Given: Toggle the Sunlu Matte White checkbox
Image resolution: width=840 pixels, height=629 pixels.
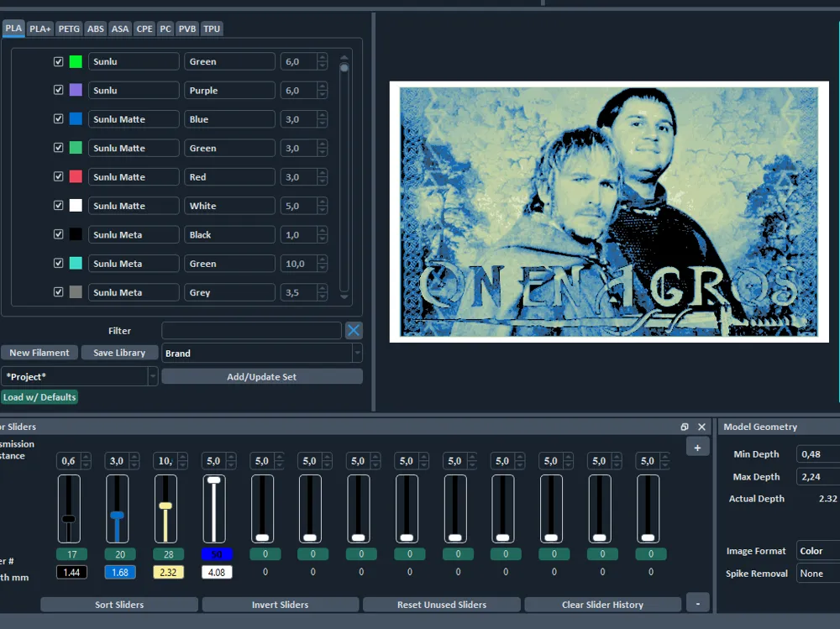Looking at the screenshot, I should 59,205.
